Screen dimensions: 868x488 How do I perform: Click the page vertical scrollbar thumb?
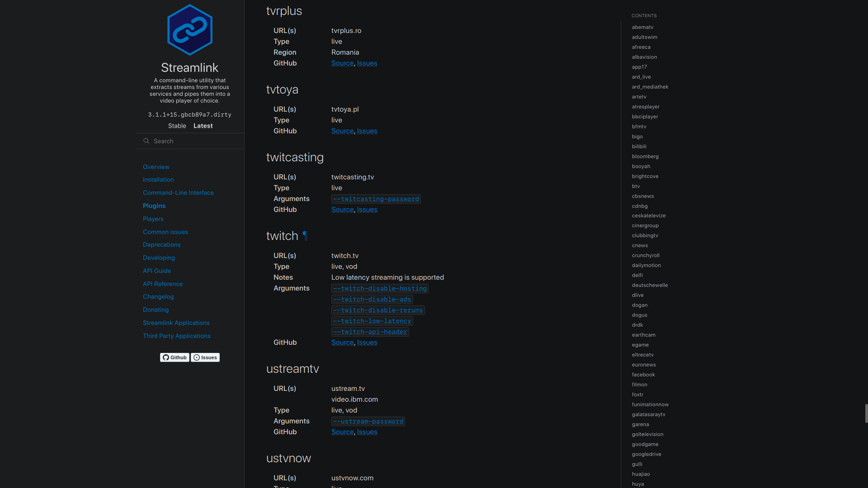[866, 413]
